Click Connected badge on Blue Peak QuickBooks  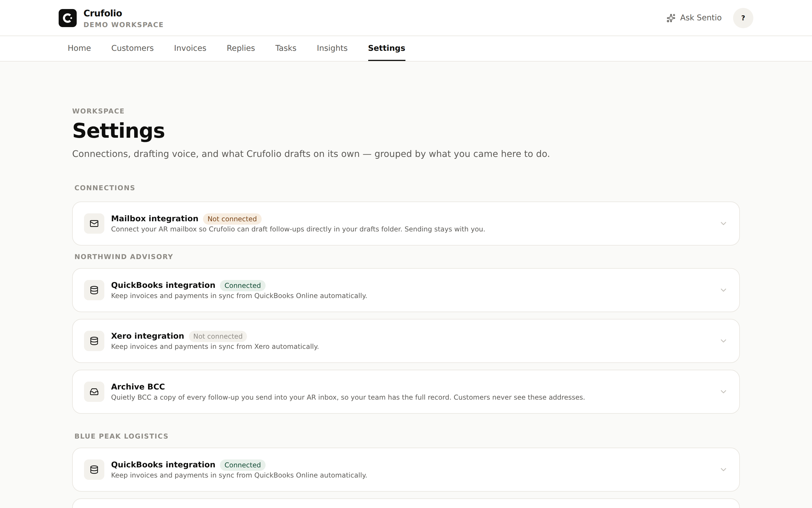click(x=242, y=465)
